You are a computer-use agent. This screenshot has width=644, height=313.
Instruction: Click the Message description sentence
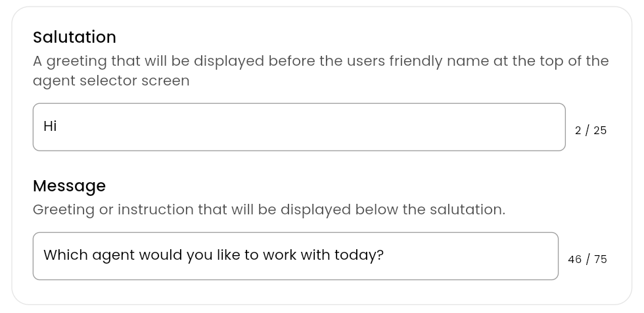click(269, 209)
